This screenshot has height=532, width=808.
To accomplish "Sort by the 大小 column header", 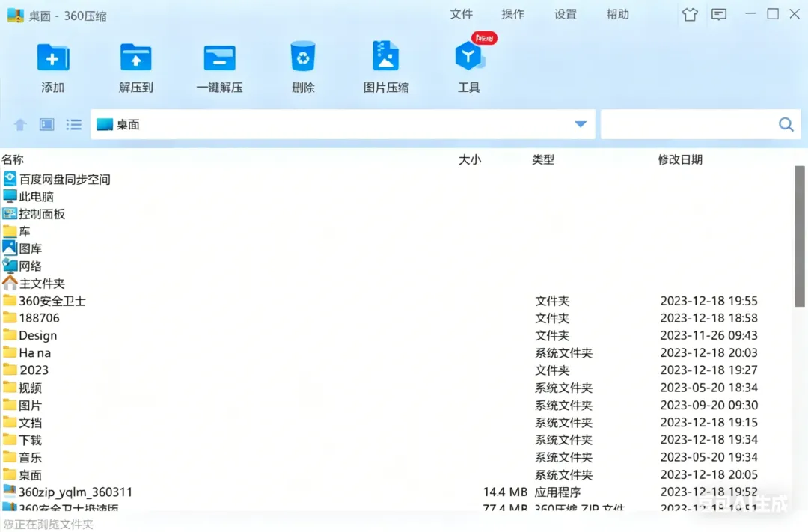I will [469, 159].
